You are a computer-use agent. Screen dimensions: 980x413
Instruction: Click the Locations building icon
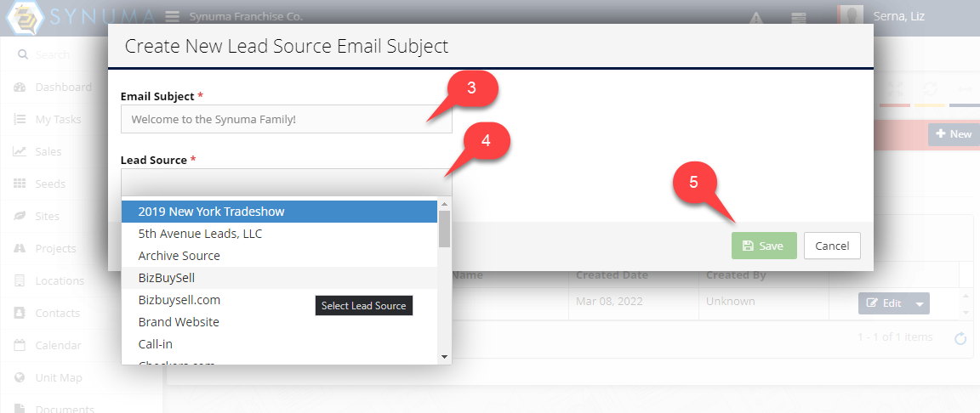pyautogui.click(x=20, y=280)
